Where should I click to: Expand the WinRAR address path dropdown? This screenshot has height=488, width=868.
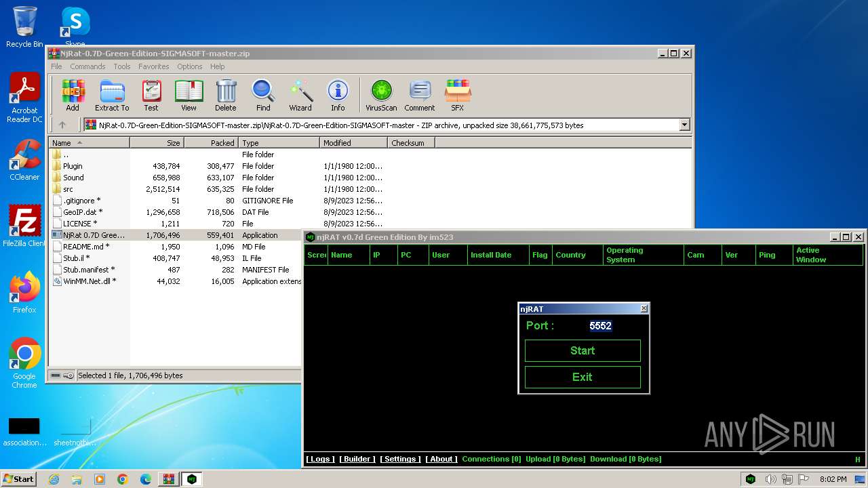pyautogui.click(x=684, y=125)
